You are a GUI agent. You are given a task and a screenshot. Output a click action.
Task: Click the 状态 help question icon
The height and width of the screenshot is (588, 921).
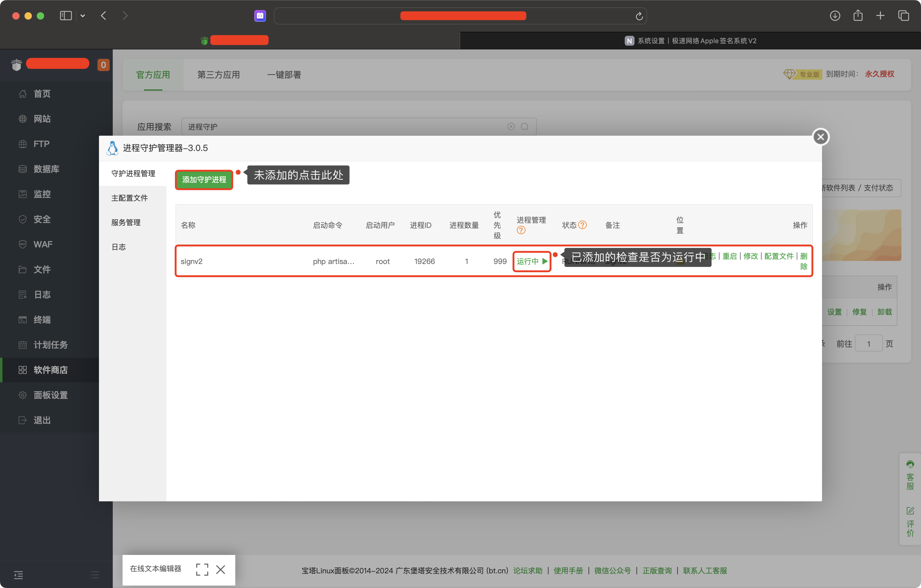(582, 225)
